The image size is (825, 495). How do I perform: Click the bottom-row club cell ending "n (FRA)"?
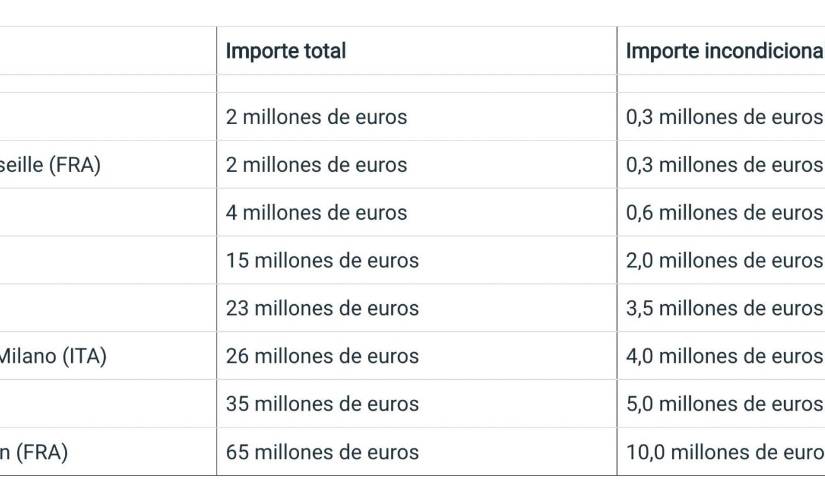[x=34, y=453]
